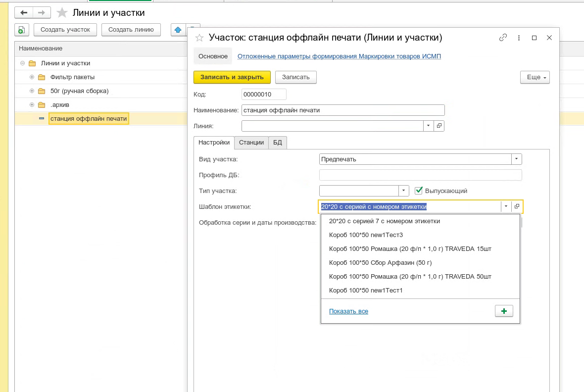Click the get-link chain icon in dialog header
The height and width of the screenshot is (392, 584).
click(503, 38)
